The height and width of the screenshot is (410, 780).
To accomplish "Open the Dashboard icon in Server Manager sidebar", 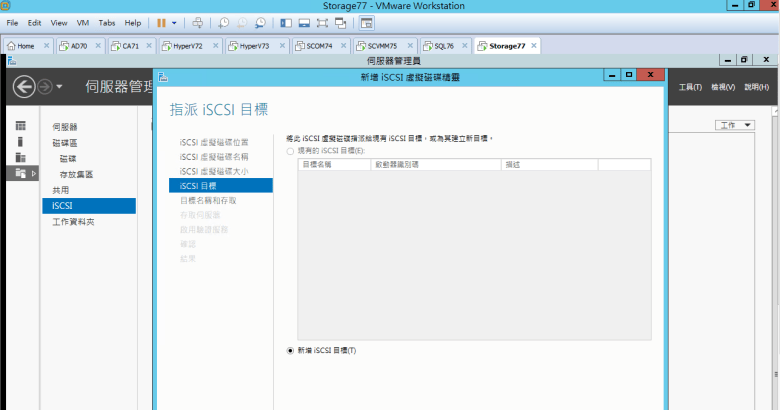I will pyautogui.click(x=20, y=126).
